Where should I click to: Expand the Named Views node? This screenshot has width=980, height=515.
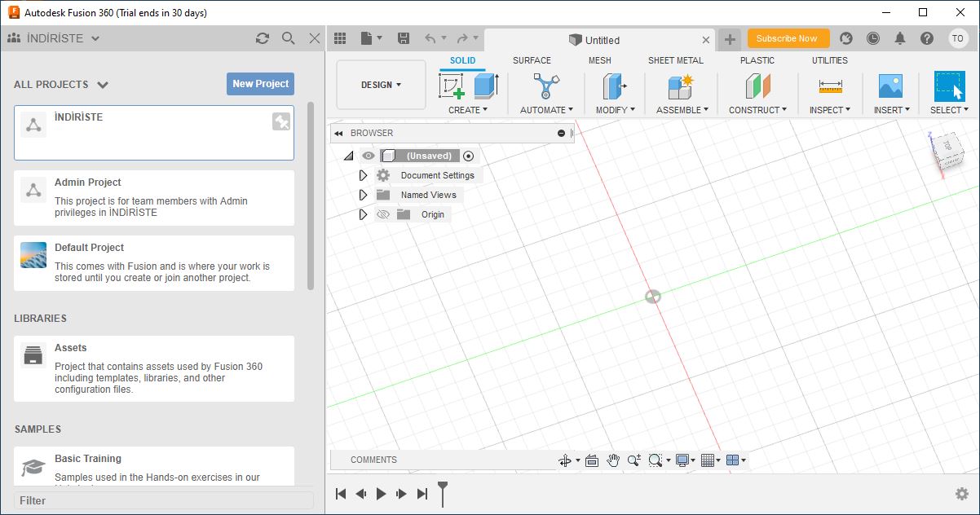pyautogui.click(x=364, y=195)
